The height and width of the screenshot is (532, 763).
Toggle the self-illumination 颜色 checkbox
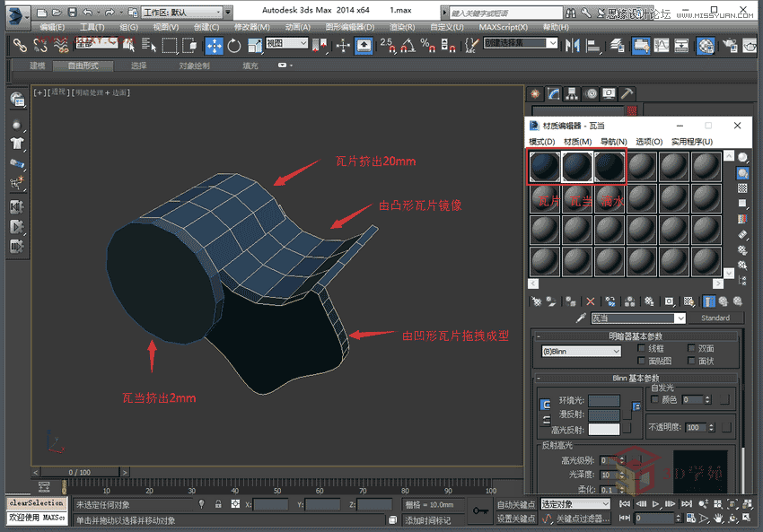[x=653, y=399]
